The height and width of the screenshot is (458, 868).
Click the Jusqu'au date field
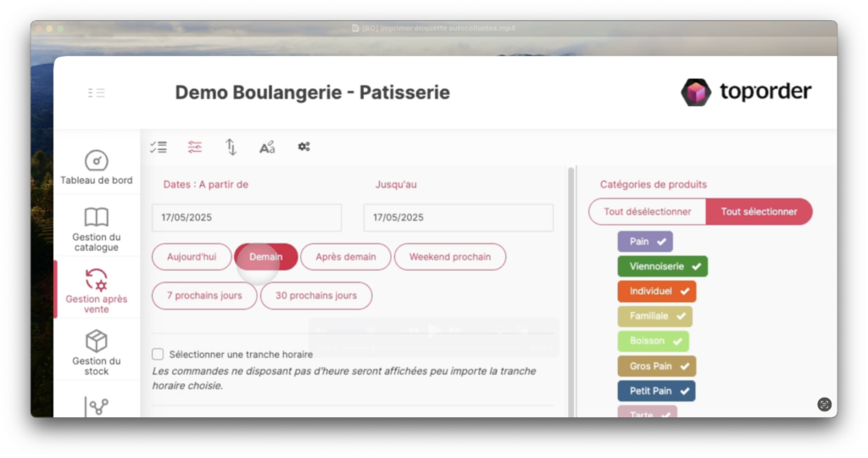(458, 217)
